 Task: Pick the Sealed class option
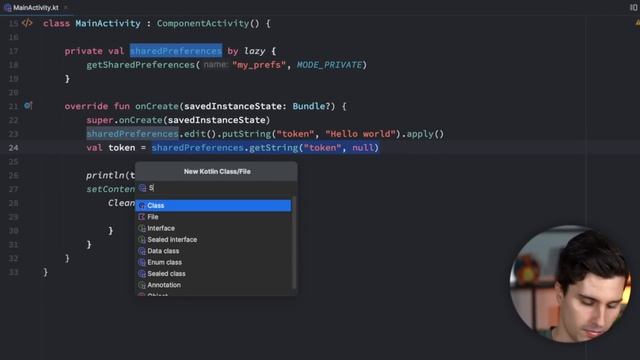[x=213, y=274]
